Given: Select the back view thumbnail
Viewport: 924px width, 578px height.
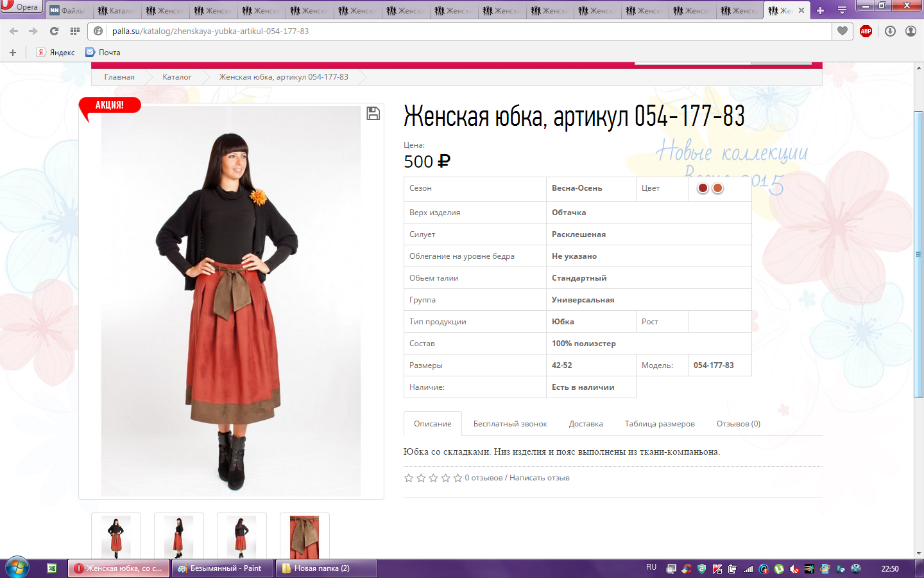Looking at the screenshot, I should coord(242,537).
